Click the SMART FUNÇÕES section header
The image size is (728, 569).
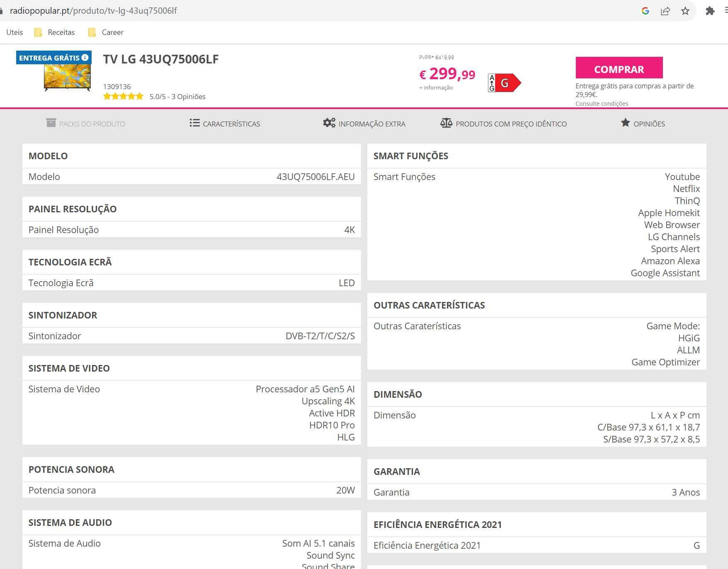pos(411,156)
